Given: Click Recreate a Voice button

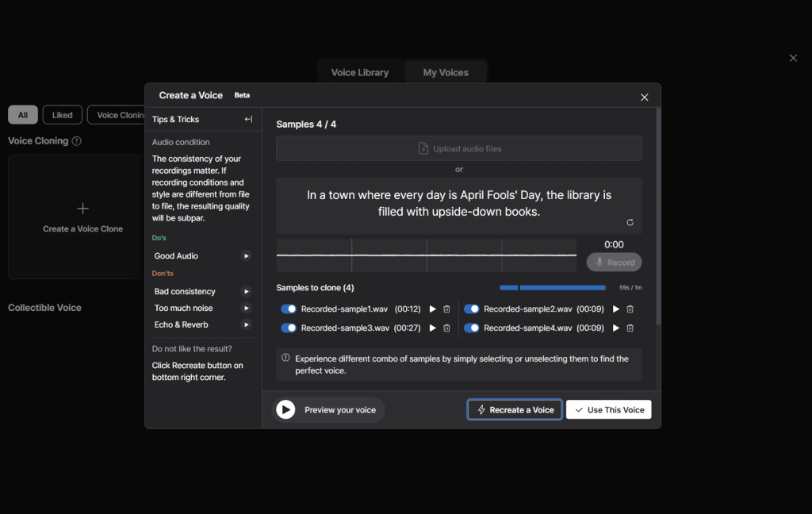Looking at the screenshot, I should click(515, 410).
